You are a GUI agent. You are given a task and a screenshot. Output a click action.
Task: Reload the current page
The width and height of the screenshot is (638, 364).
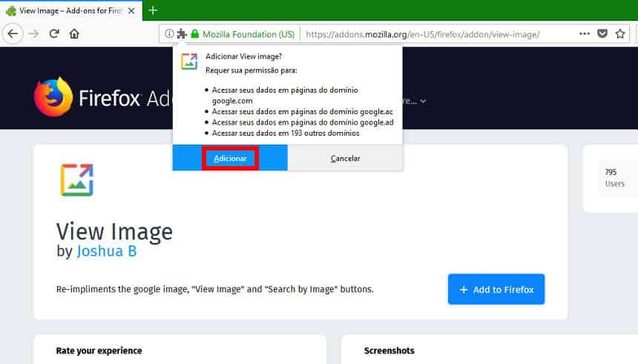(54, 33)
